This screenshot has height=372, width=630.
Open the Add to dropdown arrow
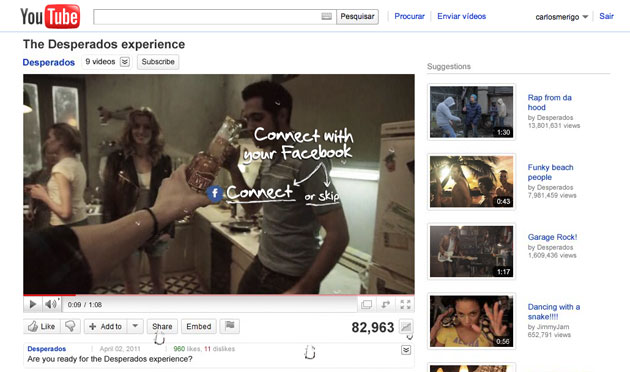[x=135, y=326]
